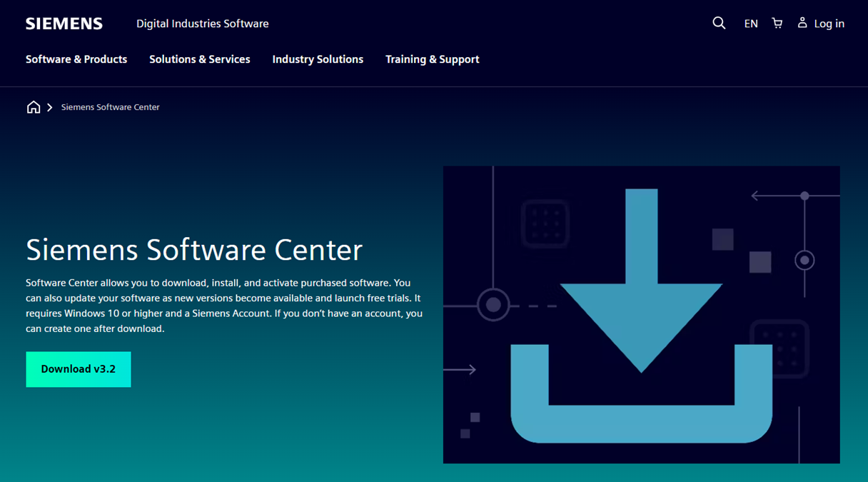The image size is (868, 482).
Task: Open the Solutions & Services menu
Action: coord(199,59)
